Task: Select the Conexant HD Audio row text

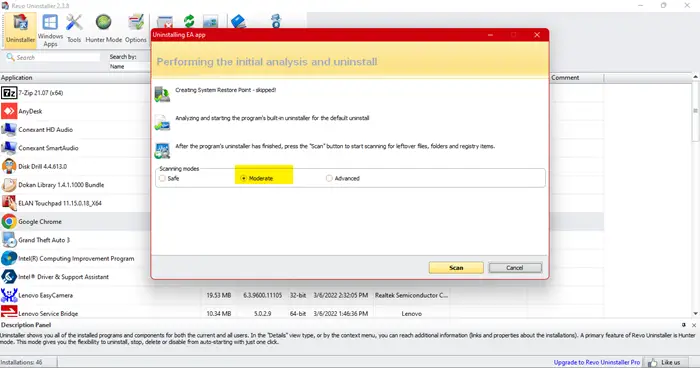Action: [x=46, y=129]
